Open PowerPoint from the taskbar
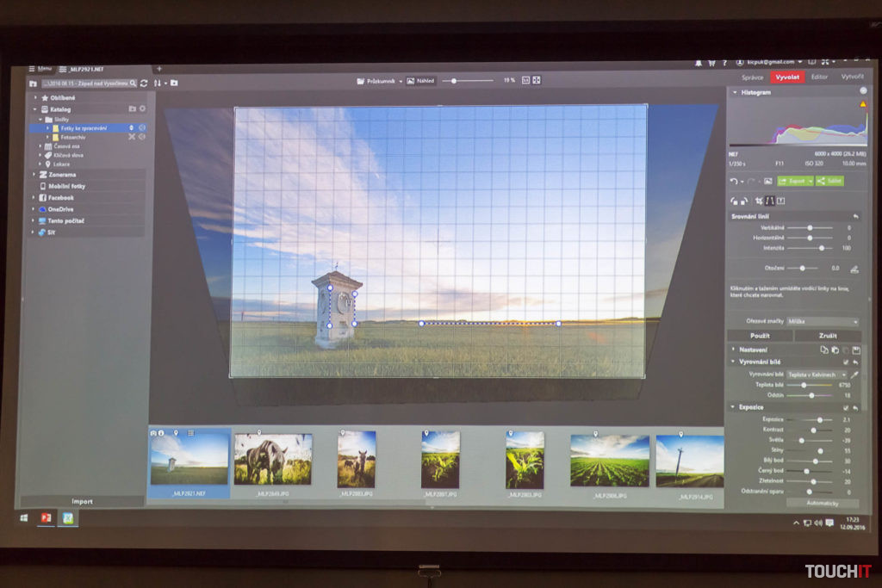The image size is (882, 588). (x=46, y=518)
